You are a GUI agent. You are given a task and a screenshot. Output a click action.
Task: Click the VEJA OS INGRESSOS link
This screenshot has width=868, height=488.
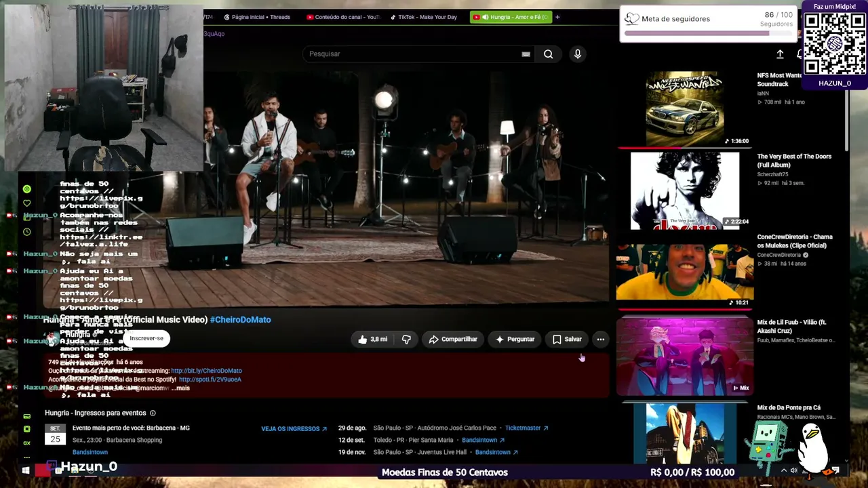coord(294,429)
